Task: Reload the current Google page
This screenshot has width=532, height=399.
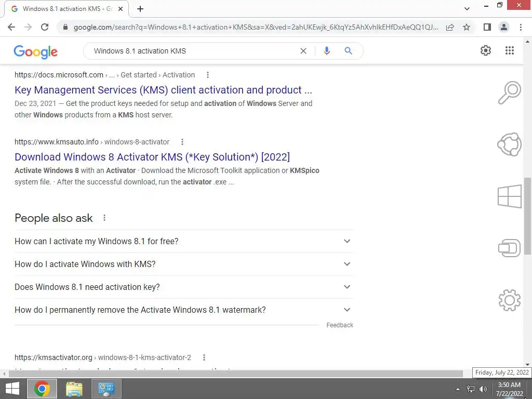Action: [45, 27]
